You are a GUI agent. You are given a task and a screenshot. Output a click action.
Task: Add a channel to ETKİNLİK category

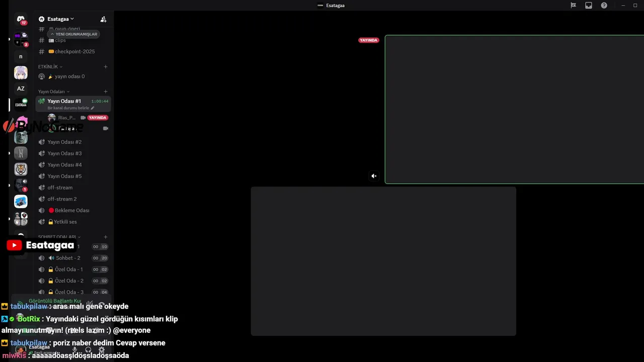(x=106, y=66)
